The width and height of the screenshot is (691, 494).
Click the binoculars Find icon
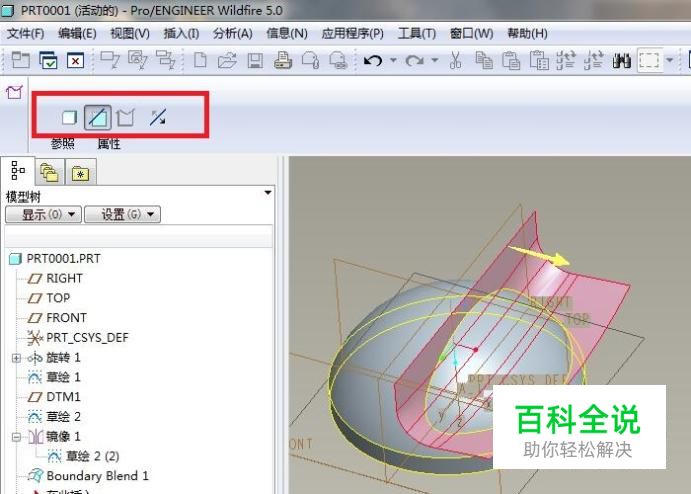click(x=621, y=60)
